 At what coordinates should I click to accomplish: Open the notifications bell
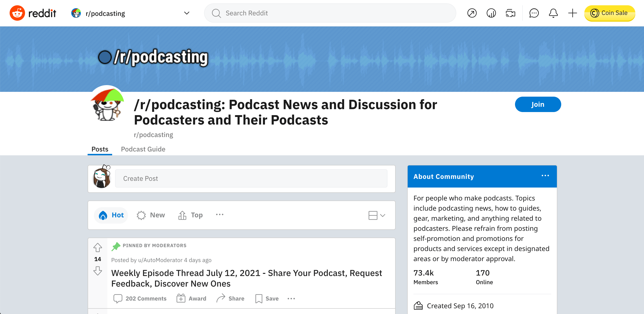point(553,13)
